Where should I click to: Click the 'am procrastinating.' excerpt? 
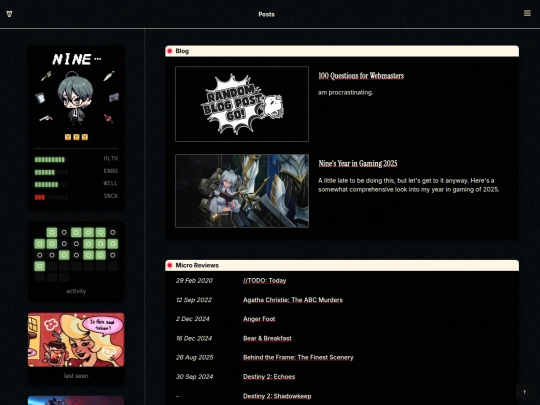coord(345,93)
